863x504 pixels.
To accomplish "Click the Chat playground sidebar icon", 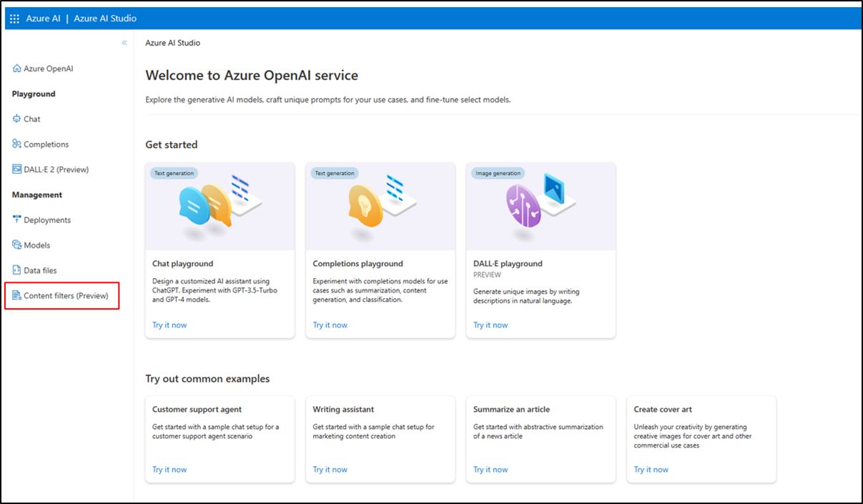I will click(x=16, y=119).
